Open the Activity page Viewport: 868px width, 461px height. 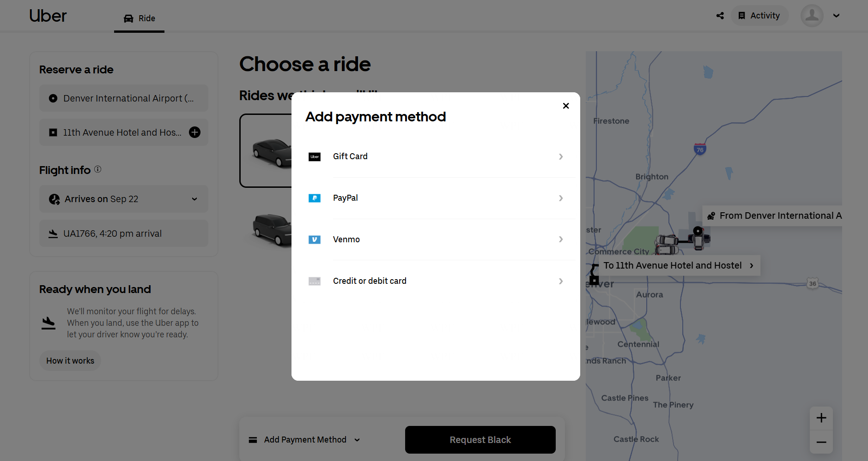tap(759, 16)
